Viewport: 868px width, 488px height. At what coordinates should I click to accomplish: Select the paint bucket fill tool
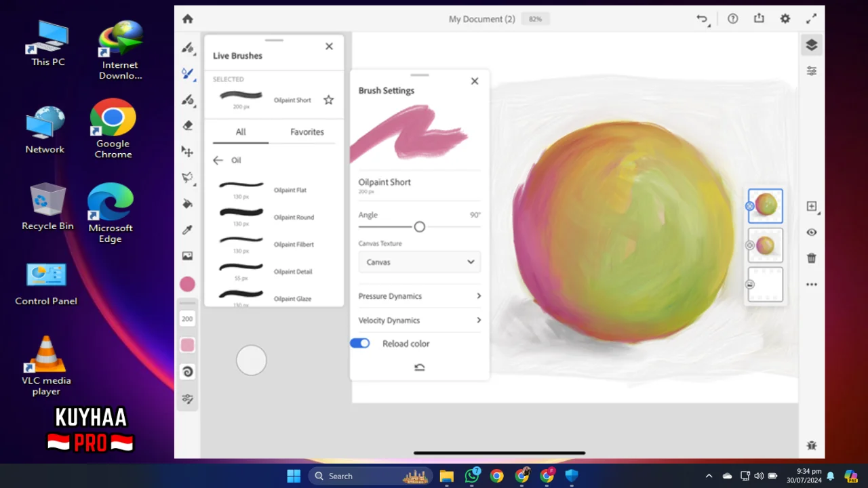pos(188,204)
